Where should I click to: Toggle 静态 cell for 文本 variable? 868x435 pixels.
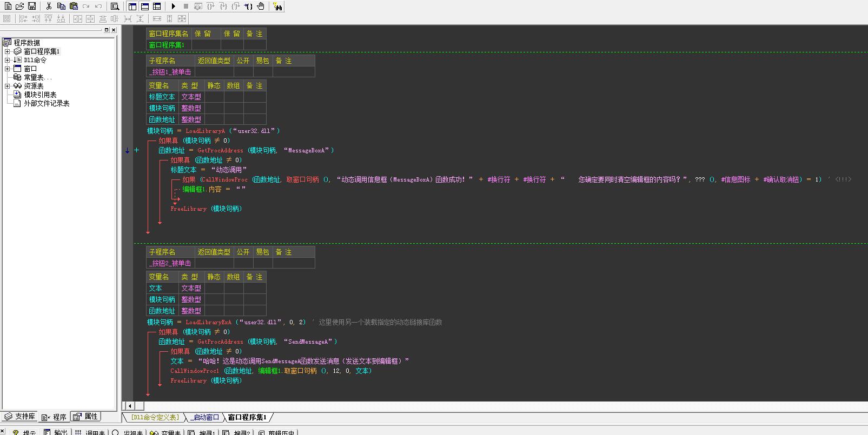214,288
